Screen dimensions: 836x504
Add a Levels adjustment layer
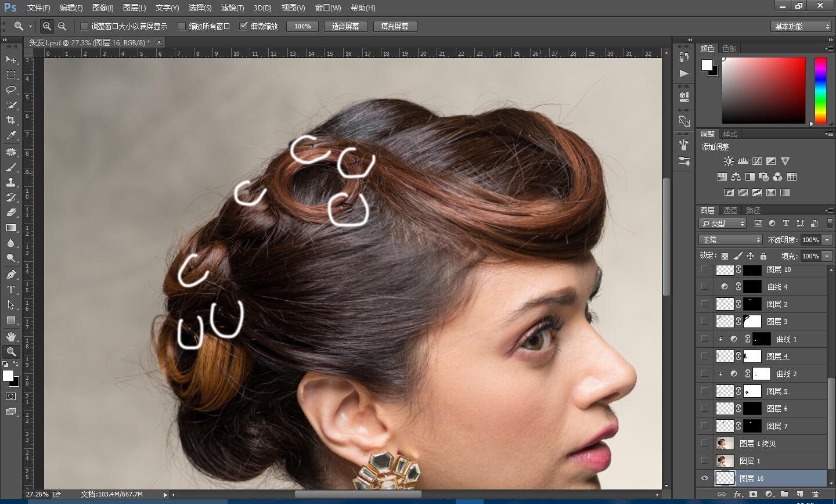(743, 161)
